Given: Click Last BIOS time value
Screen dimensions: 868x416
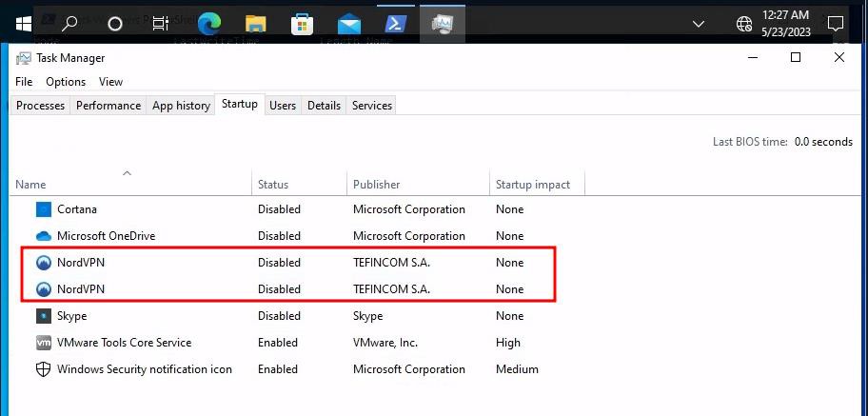Looking at the screenshot, I should [823, 142].
